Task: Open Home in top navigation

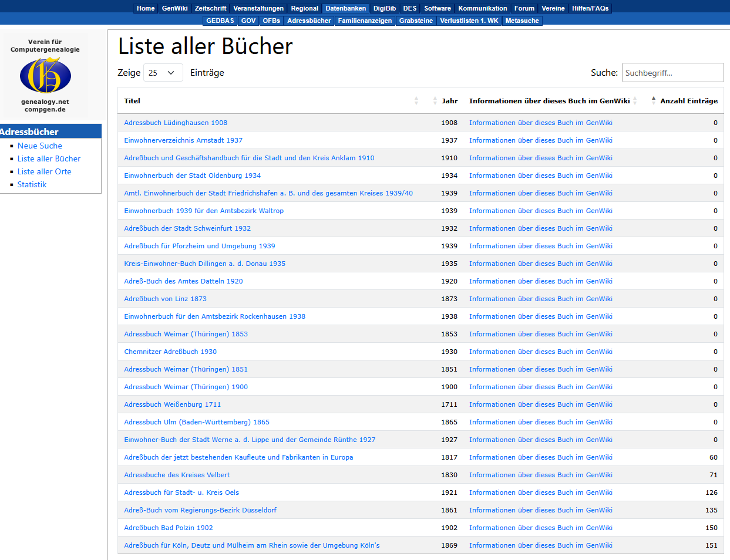Action: click(146, 8)
